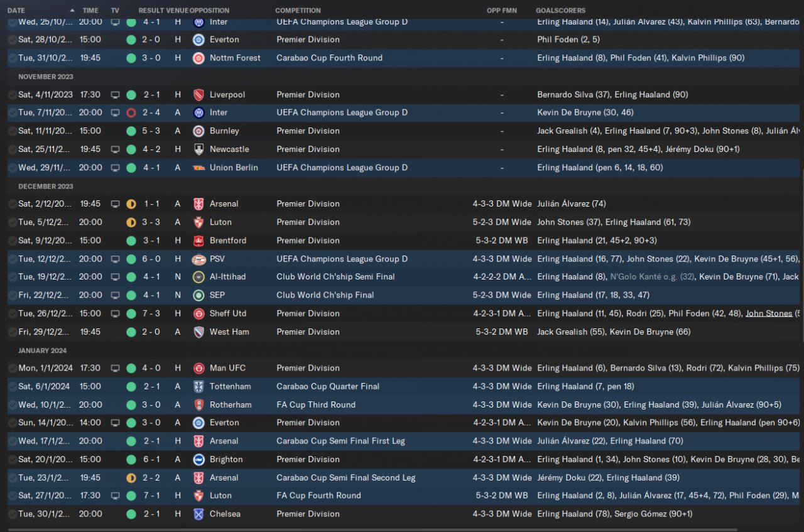This screenshot has width=804, height=532.
Task: Click the 4-2-2-2 formation on the Al-Ittihad row
Action: coord(502,277)
